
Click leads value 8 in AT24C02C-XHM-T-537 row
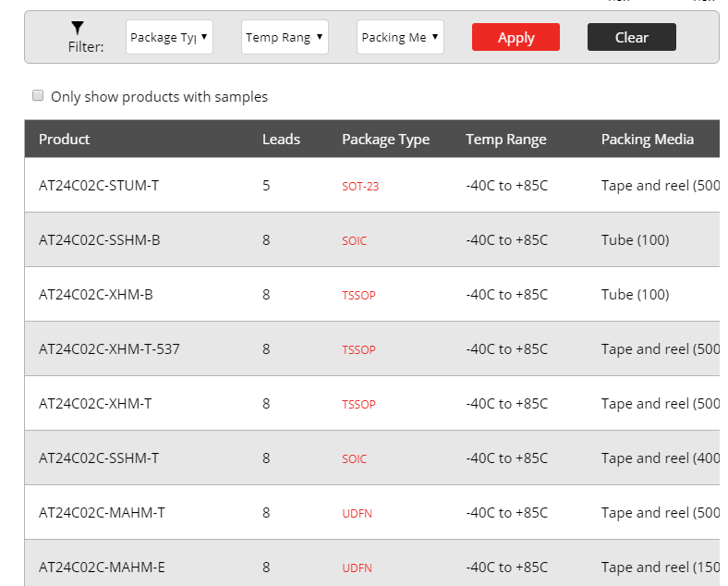[266, 349]
